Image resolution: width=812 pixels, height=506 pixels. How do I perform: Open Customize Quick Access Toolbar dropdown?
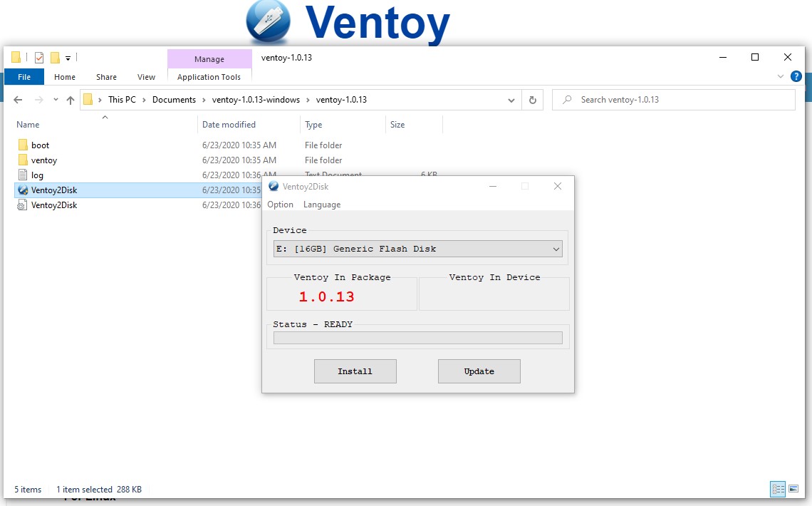[x=68, y=58]
